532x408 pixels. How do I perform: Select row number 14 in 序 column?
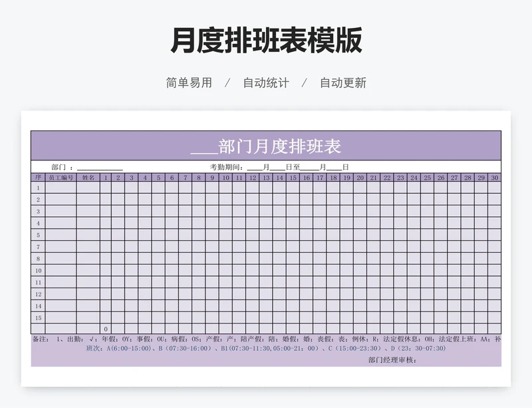[x=38, y=306]
